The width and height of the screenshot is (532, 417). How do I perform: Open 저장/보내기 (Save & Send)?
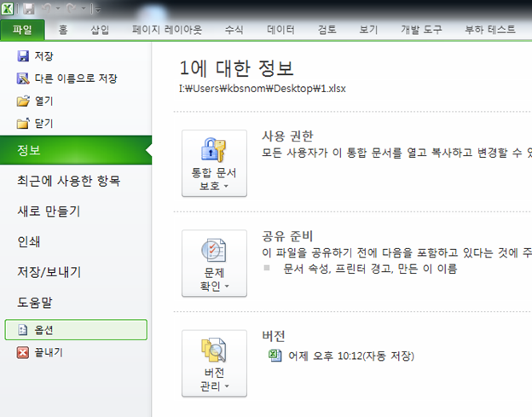click(x=49, y=272)
